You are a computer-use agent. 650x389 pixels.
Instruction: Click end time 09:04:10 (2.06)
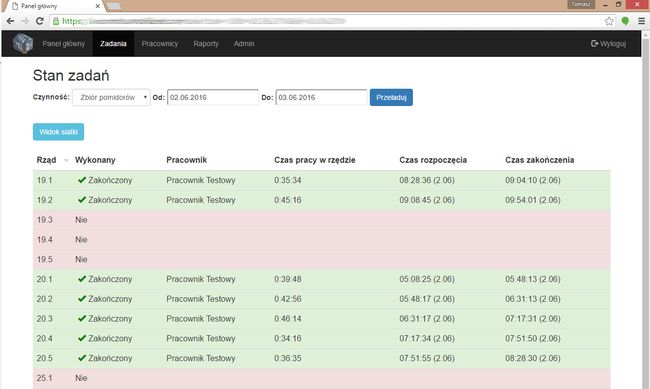533,180
